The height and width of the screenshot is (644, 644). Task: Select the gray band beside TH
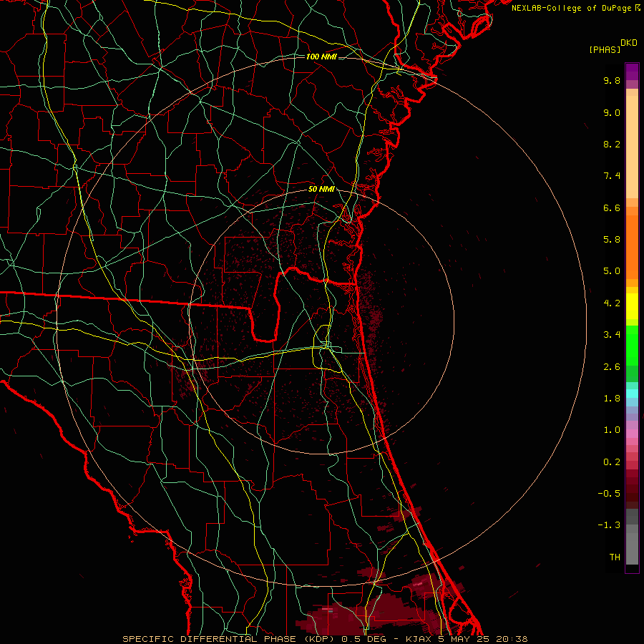coord(632,549)
